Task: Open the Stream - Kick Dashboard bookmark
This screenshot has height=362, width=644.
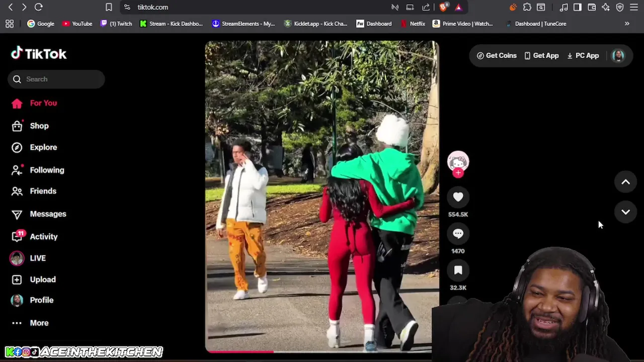Action: pos(172,24)
